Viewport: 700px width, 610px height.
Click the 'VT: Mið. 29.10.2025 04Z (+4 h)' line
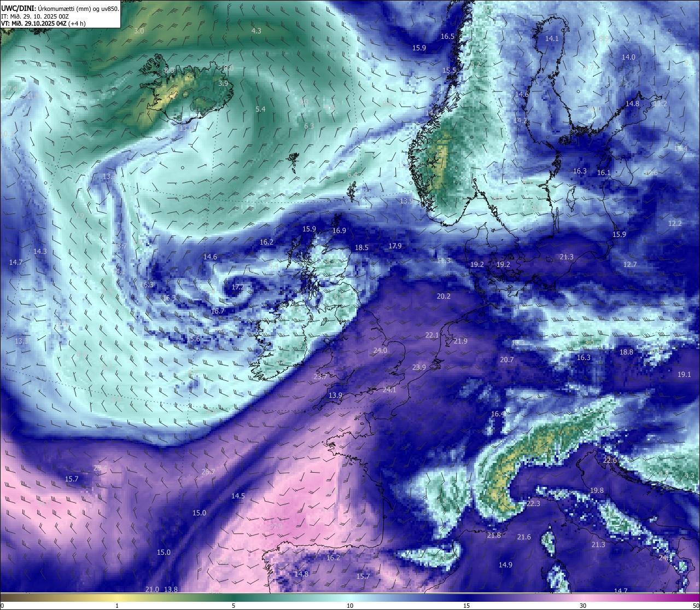(x=43, y=23)
